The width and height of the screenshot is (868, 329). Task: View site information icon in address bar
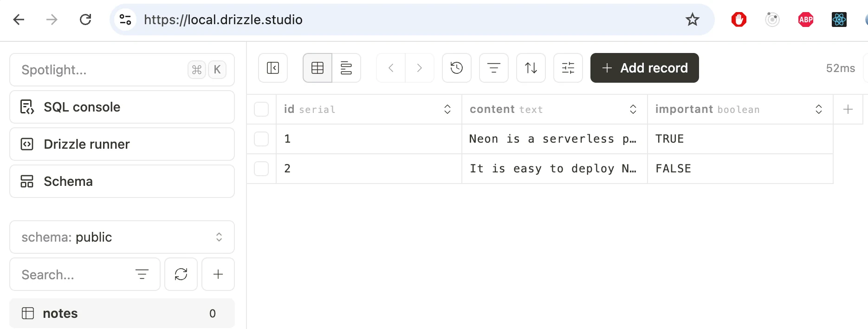click(125, 20)
